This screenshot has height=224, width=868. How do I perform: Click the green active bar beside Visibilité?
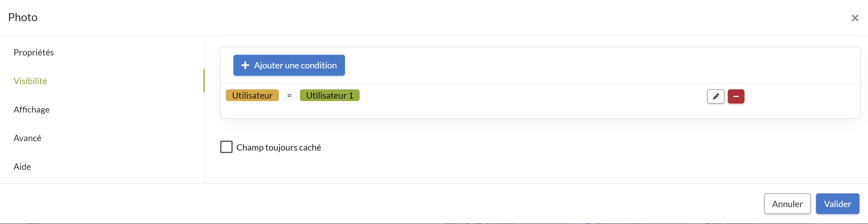click(x=204, y=80)
